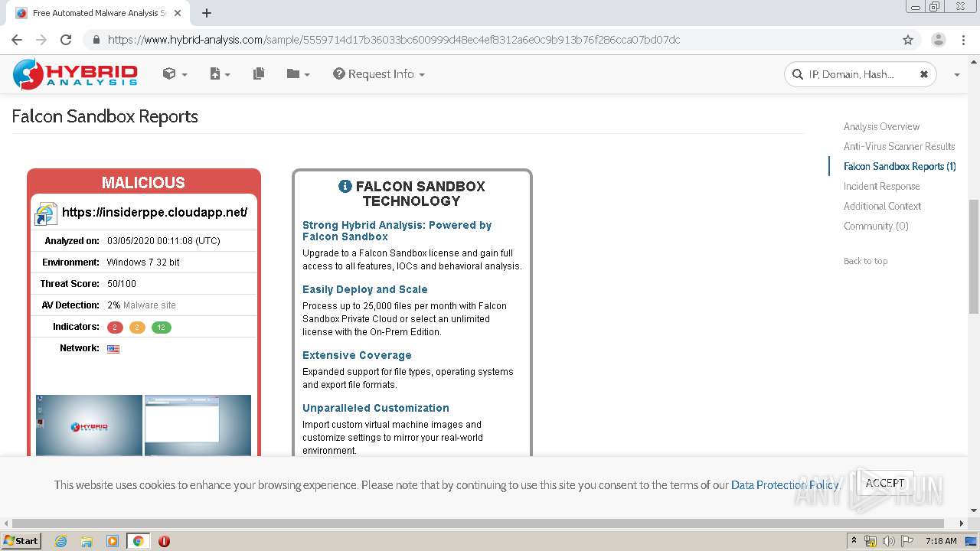Accept the cookie consent banner

pos(885,483)
